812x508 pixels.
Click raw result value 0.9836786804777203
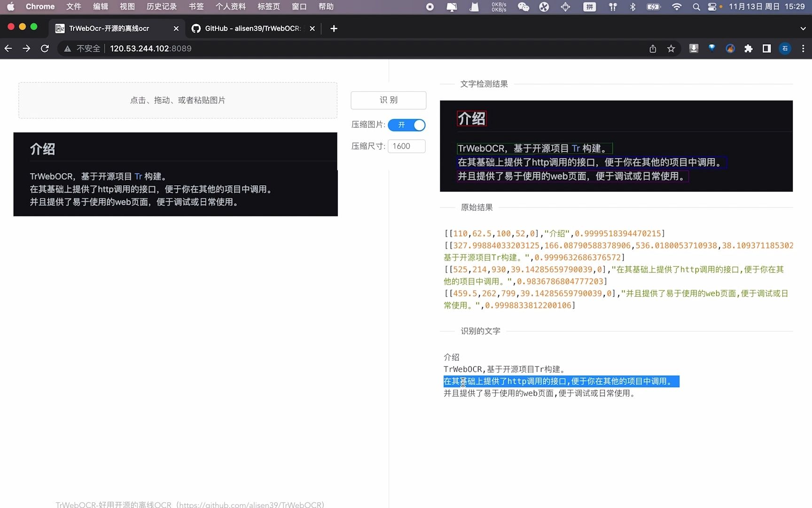tap(560, 282)
